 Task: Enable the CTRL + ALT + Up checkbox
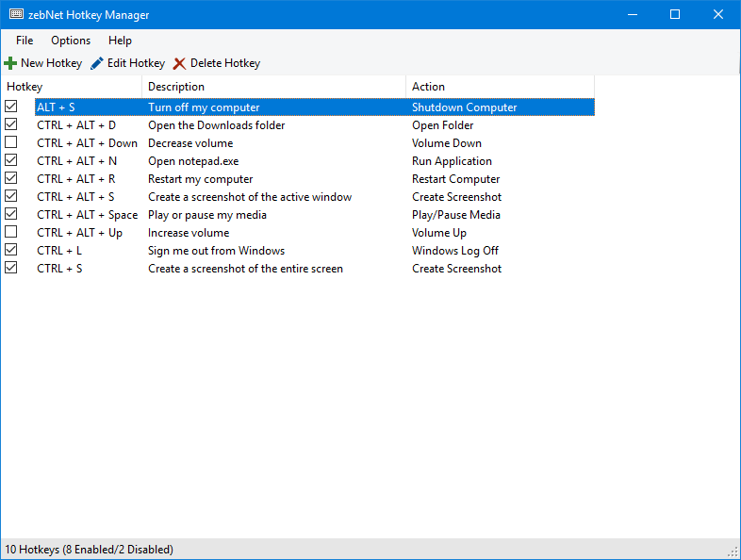tap(11, 232)
